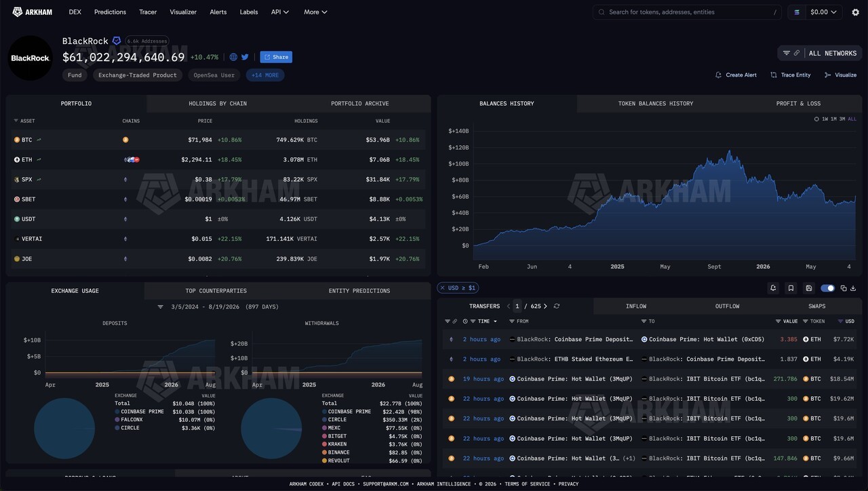Image resolution: width=868 pixels, height=491 pixels.
Task: Click the Bitcoin chain icon in BTC row
Action: click(125, 140)
